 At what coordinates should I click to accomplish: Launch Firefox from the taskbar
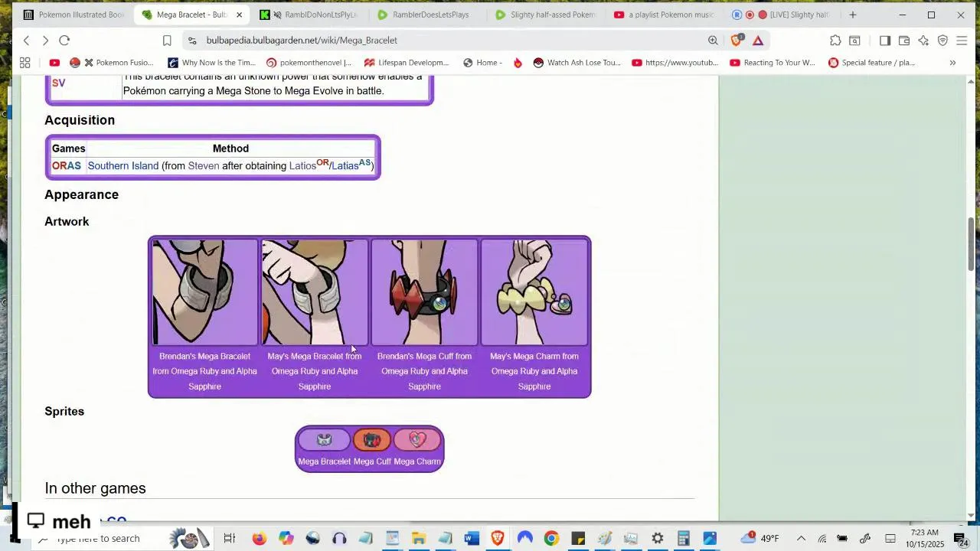click(259, 539)
